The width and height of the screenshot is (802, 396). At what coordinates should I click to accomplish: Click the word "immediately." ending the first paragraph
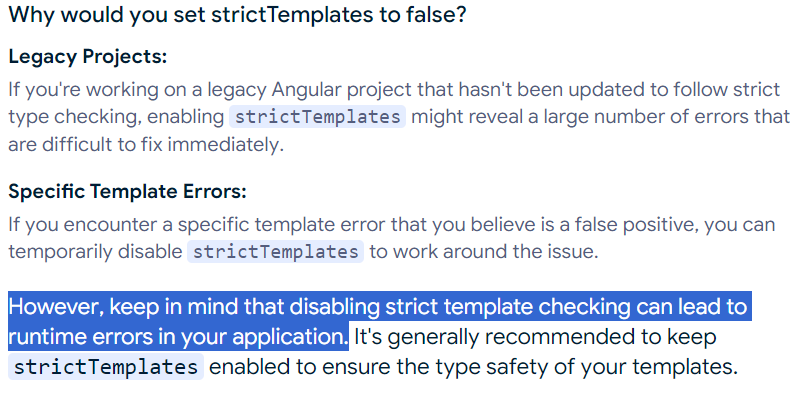click(x=226, y=145)
